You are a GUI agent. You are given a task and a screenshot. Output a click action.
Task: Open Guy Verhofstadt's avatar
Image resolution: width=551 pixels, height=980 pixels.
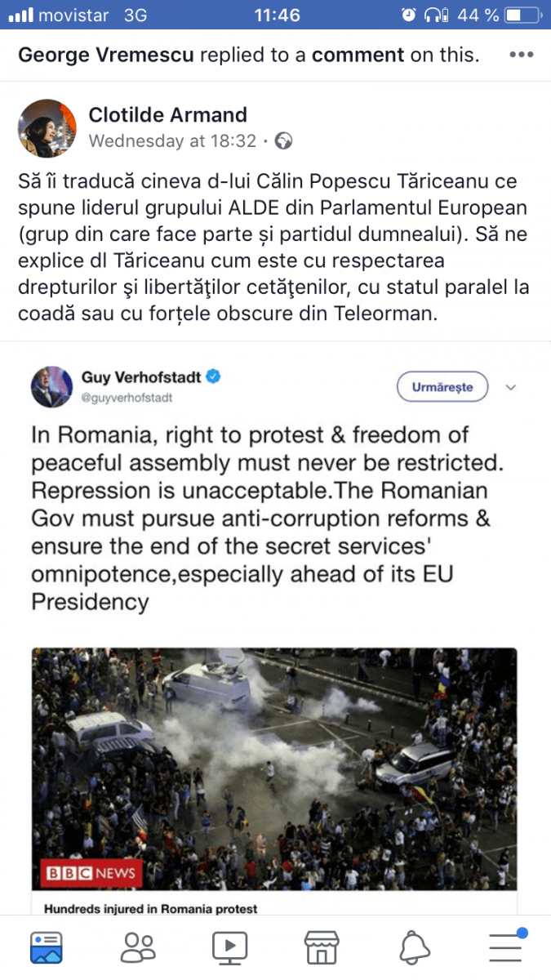click(51, 386)
